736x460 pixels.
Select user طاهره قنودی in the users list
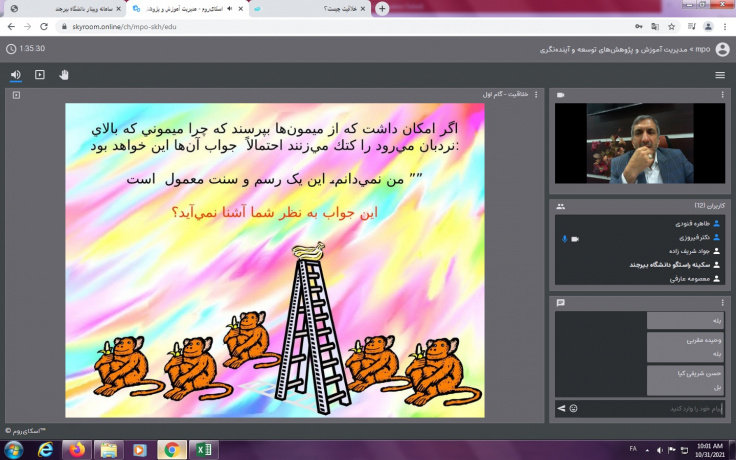pos(680,224)
